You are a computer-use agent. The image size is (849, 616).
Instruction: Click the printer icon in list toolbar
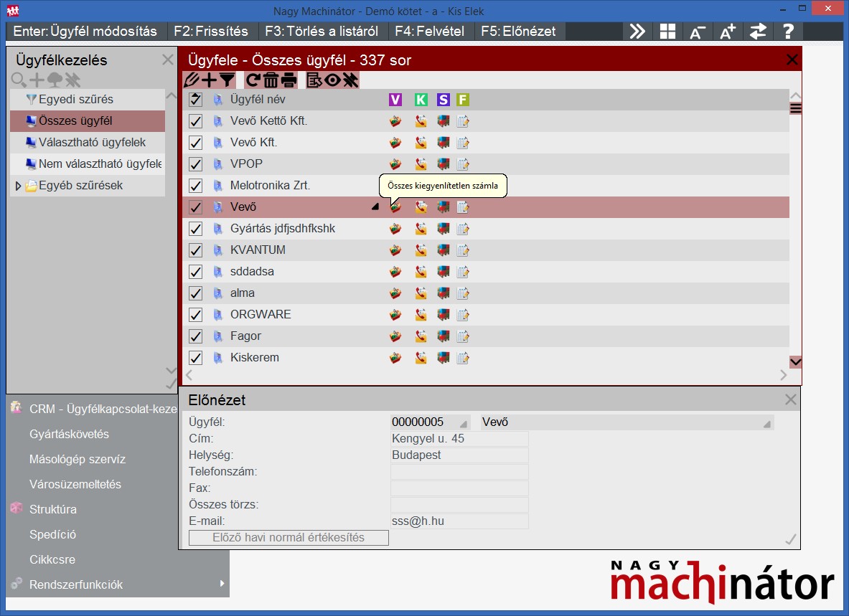(289, 80)
